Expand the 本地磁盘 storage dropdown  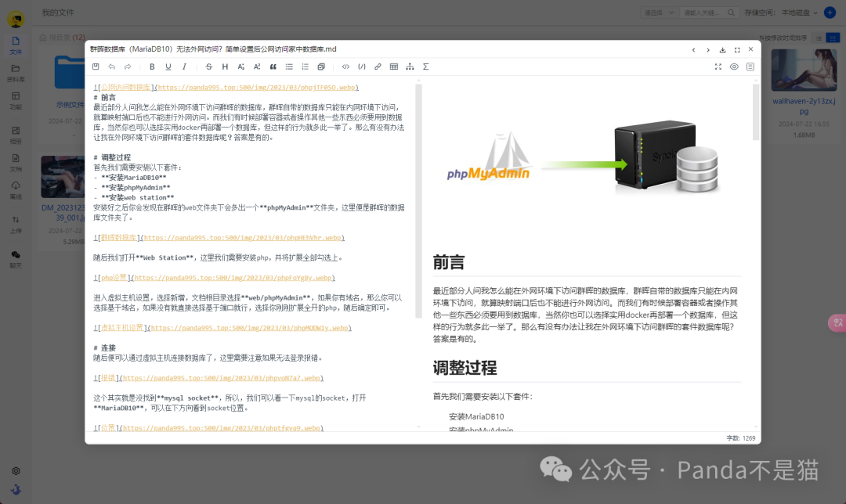click(x=800, y=13)
